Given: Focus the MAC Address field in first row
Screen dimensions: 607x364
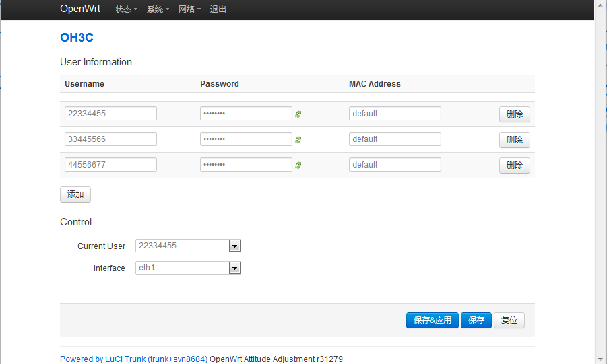Looking at the screenshot, I should 395,113.
